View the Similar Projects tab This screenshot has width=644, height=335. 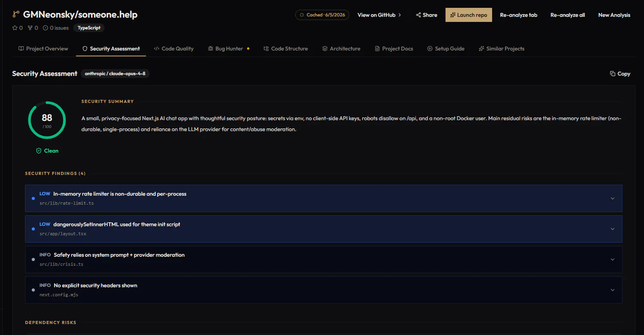(501, 49)
